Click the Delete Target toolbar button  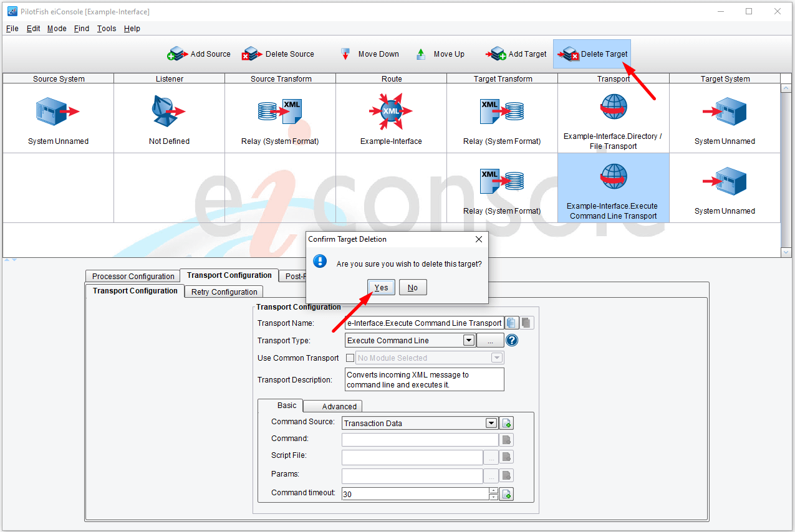592,54
